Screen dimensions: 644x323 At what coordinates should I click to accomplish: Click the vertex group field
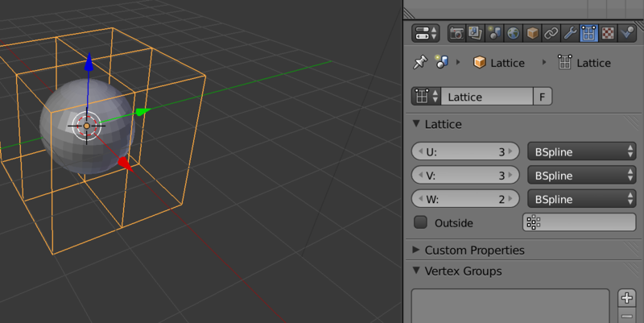(579, 222)
